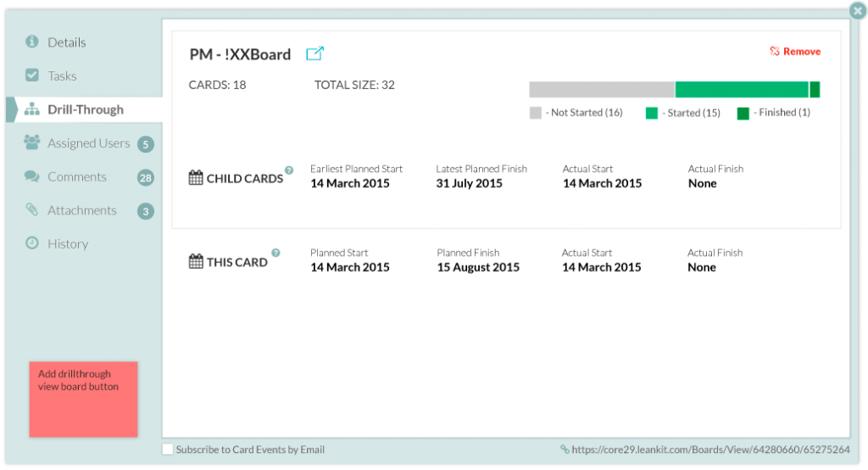Image resolution: width=868 pixels, height=470 pixels.
Task: Click the Finished (1) legend label
Action: click(784, 113)
